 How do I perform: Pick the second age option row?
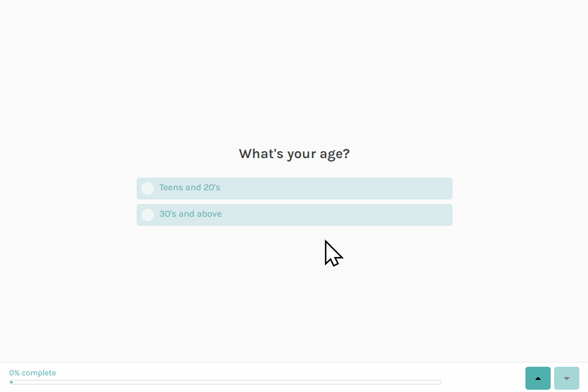pos(295,215)
